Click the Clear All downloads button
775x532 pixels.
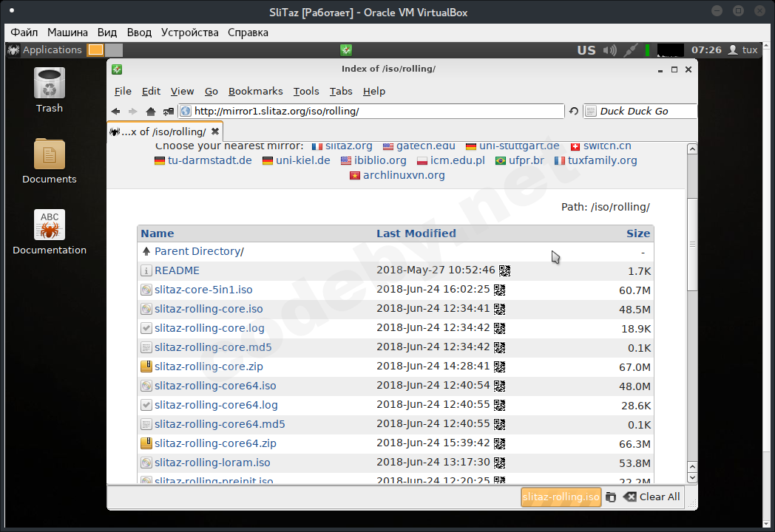pyautogui.click(x=652, y=497)
